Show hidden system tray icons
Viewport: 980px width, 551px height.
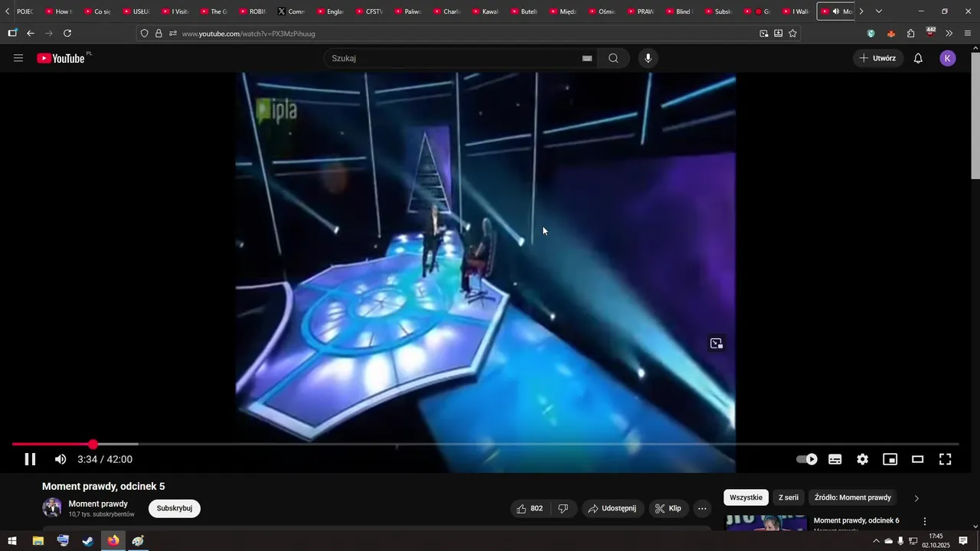coord(876,541)
